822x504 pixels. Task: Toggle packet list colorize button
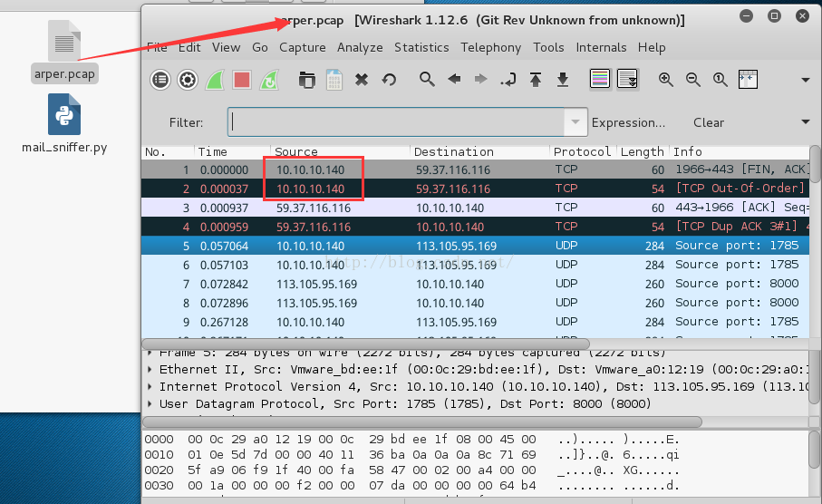pos(600,80)
